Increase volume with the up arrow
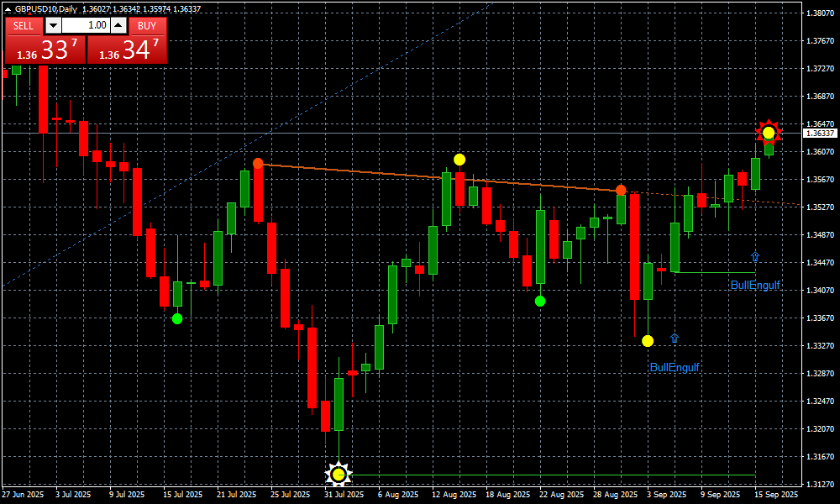This screenshot has height=504, width=840. 120,25
